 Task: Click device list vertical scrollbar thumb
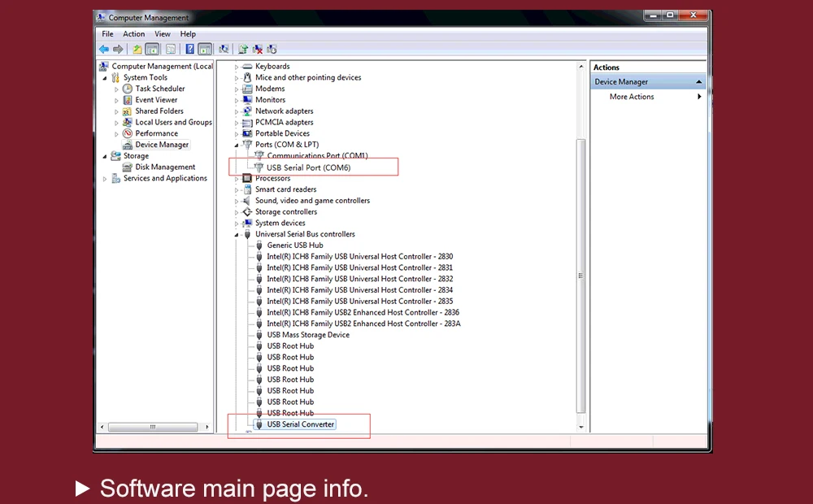tap(580, 276)
